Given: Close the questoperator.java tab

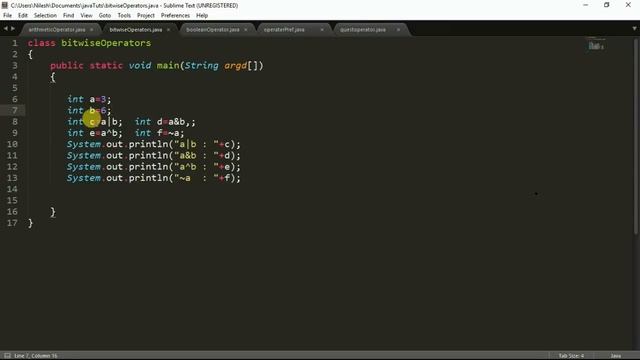Looking at the screenshot, I should tap(398, 30).
